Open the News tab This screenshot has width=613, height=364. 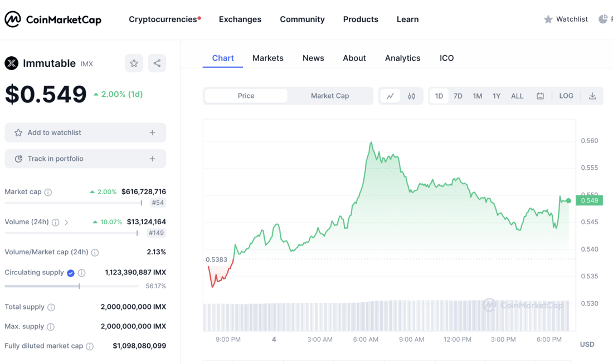tap(313, 58)
